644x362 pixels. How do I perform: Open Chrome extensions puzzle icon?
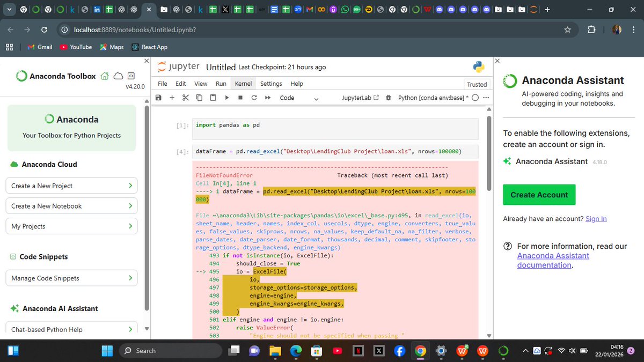point(591,29)
